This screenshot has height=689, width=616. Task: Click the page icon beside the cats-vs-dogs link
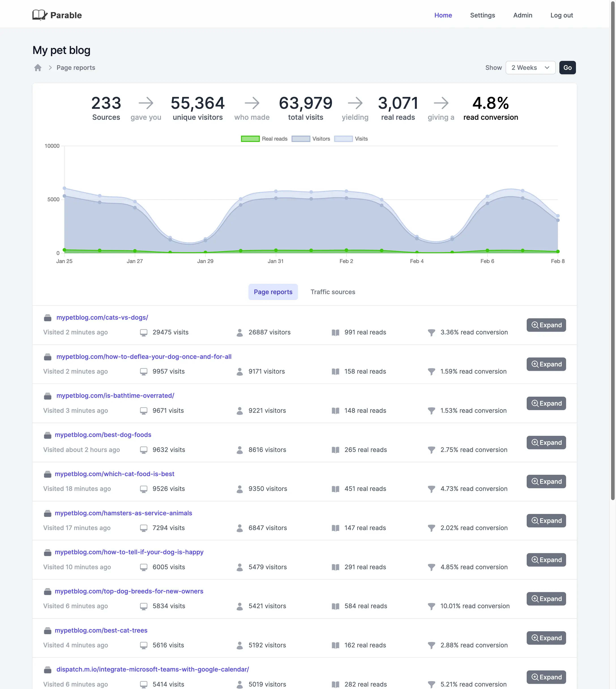(48, 318)
